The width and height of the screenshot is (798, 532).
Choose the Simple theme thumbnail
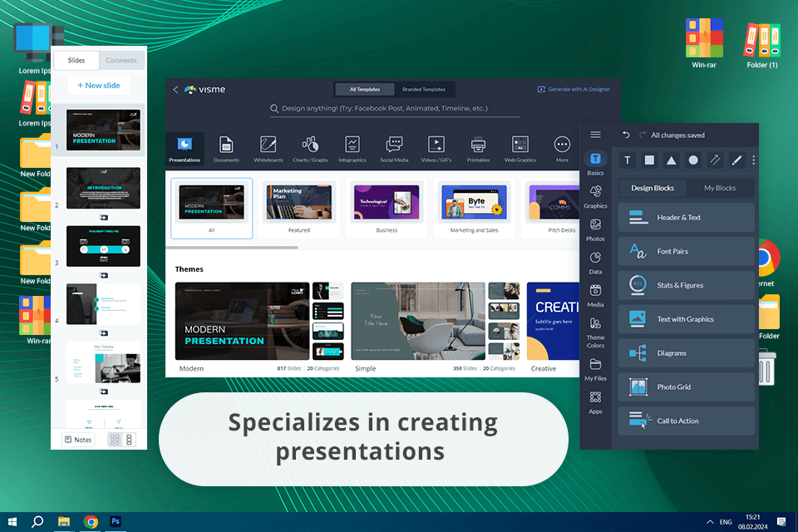point(418,321)
